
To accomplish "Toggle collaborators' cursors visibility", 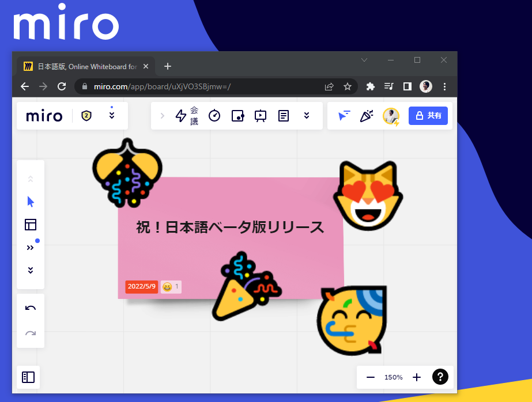I will (x=344, y=116).
